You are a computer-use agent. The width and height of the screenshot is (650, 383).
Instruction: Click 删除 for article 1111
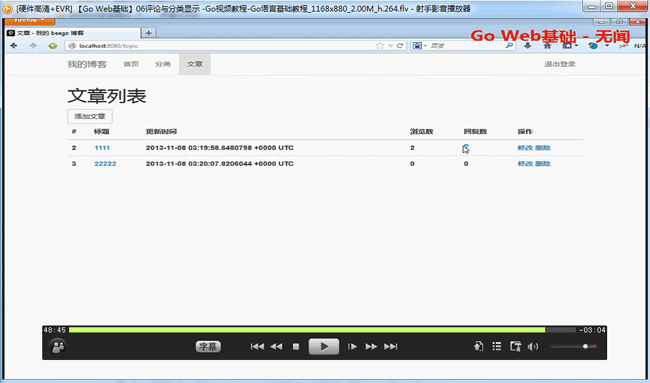(543, 148)
